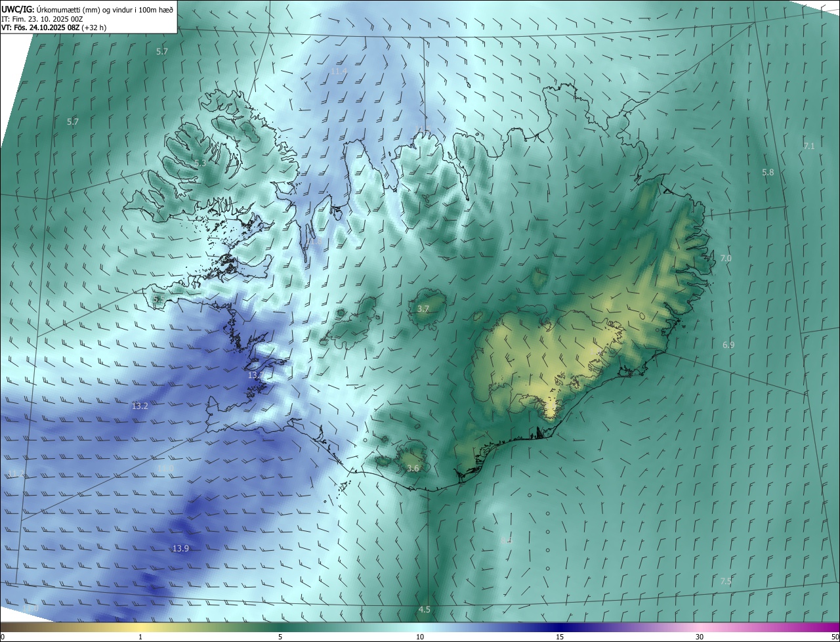Click the color scale tick labeled 10

[x=420, y=637]
